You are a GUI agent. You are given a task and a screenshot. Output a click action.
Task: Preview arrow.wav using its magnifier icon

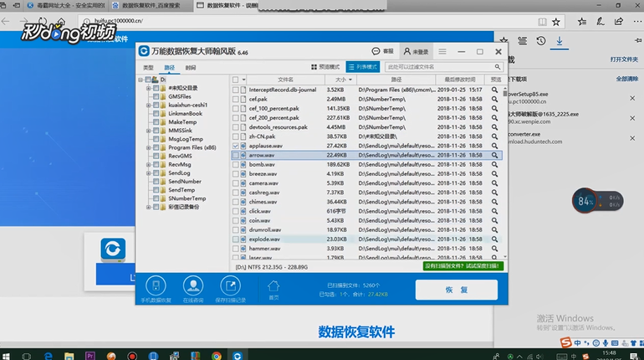point(494,156)
